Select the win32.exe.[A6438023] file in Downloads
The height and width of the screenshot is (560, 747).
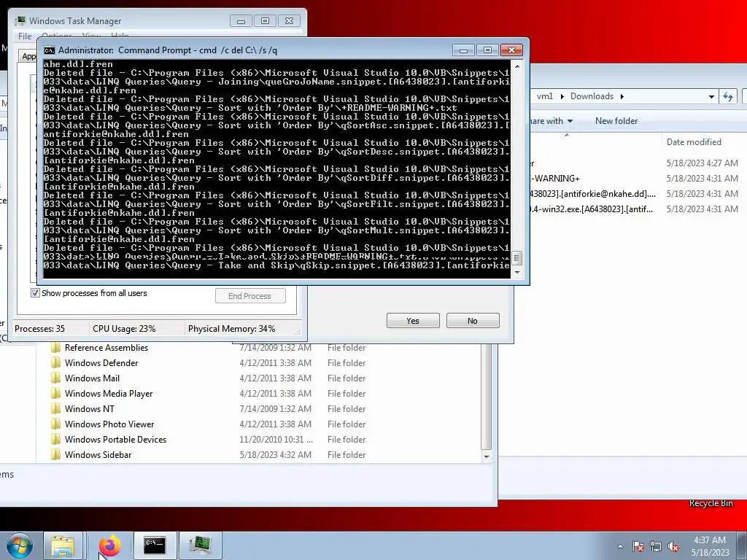tap(592, 209)
